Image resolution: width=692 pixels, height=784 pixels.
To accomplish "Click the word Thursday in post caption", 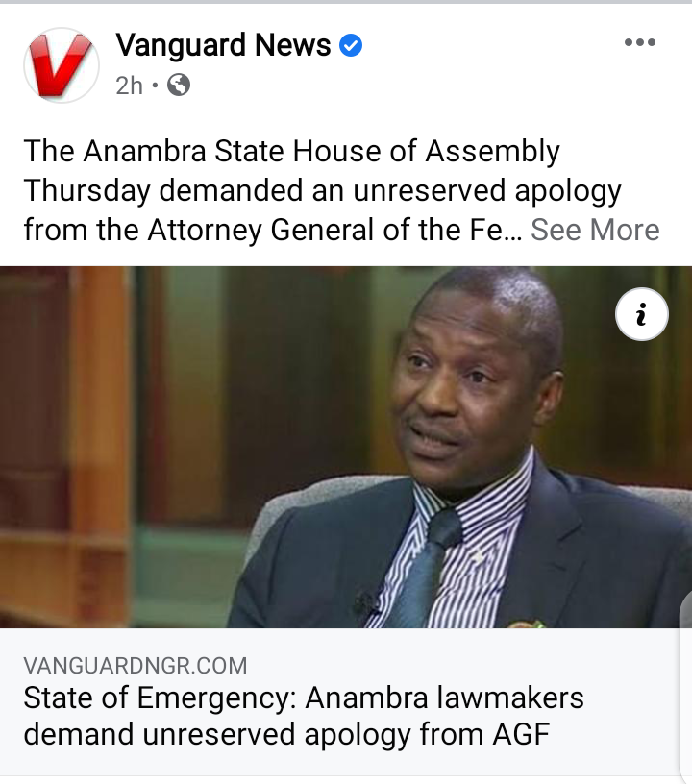I will [x=87, y=190].
